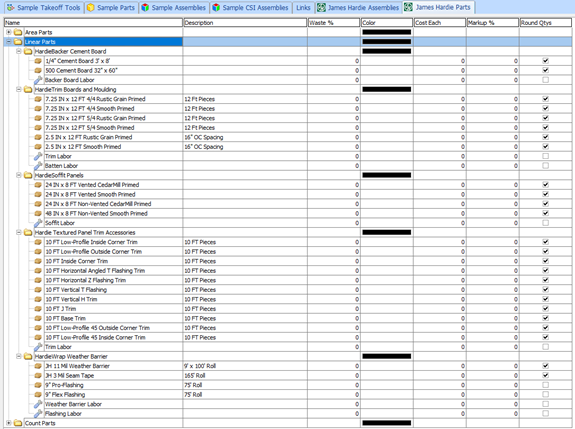This screenshot has width=575, height=429.
Task: Click the part icon for 24 IN x 8 FT Vented CedarMill Primed
Action: pyautogui.click(x=38, y=185)
